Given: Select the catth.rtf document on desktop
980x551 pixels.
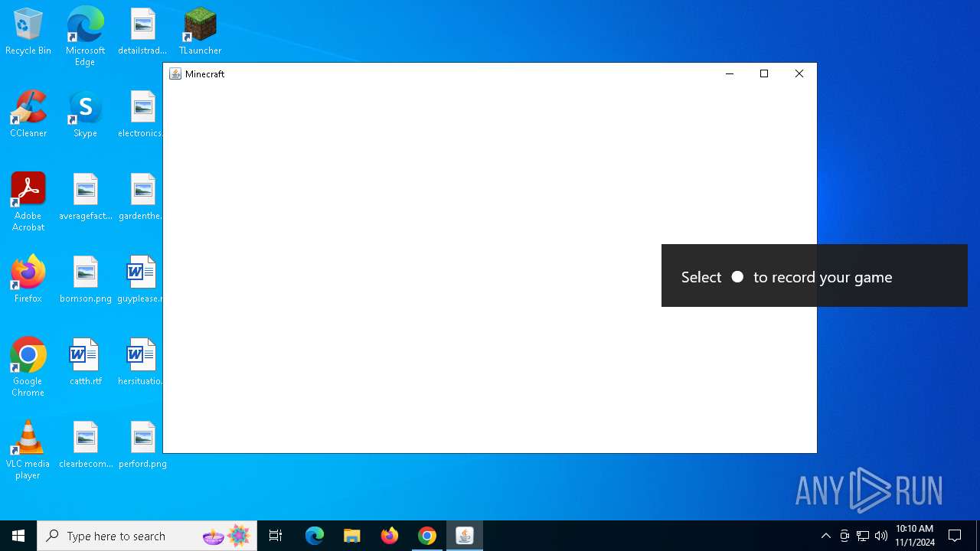Looking at the screenshot, I should pyautogui.click(x=85, y=363).
